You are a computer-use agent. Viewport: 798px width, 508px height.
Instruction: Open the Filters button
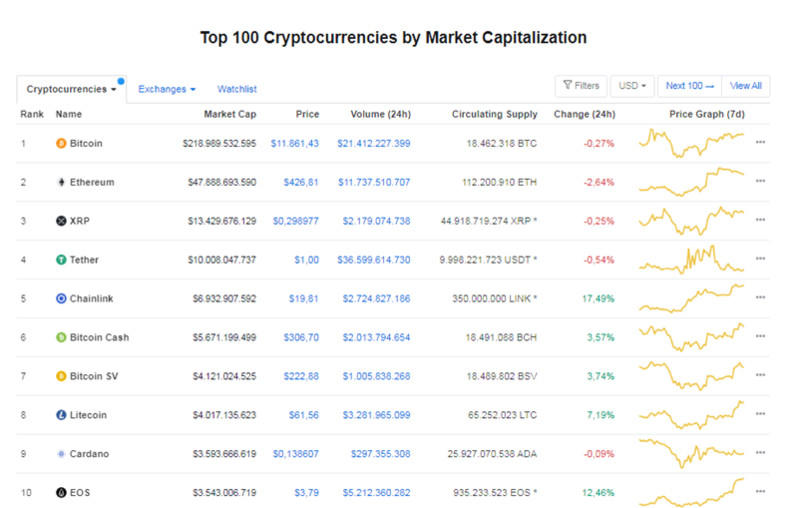[x=581, y=86]
